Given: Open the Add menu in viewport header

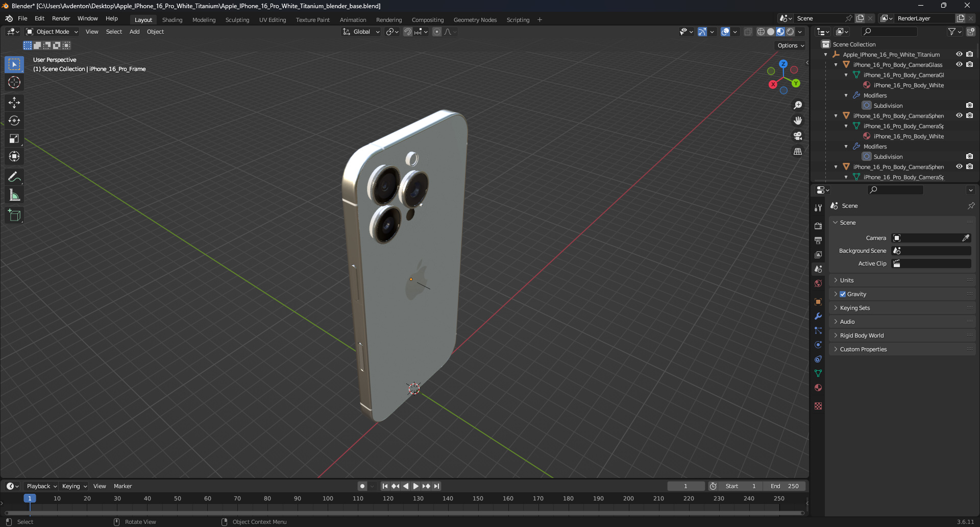Looking at the screenshot, I should 134,32.
